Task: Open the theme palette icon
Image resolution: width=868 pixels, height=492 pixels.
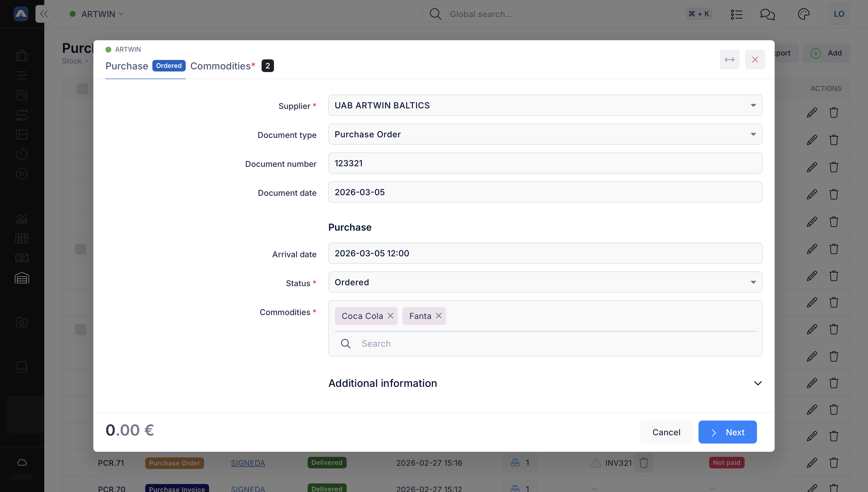Action: [804, 14]
